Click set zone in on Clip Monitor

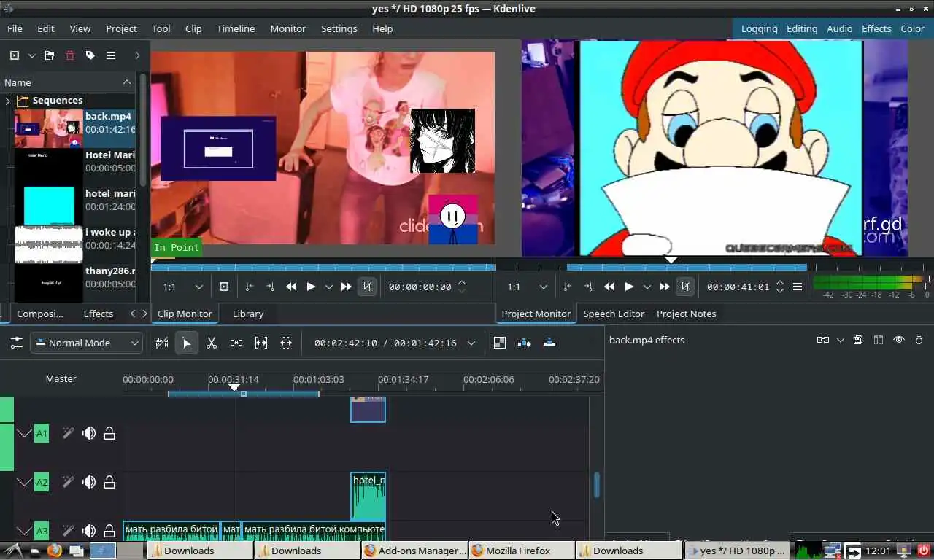pyautogui.click(x=249, y=287)
